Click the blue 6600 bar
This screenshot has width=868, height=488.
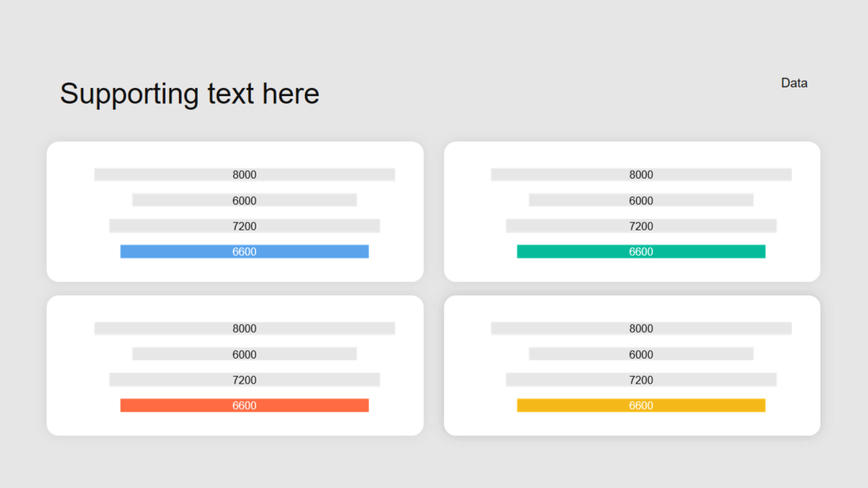click(x=244, y=251)
